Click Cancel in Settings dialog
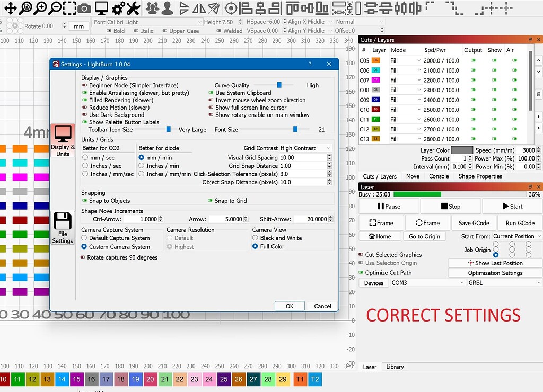 [x=322, y=306]
